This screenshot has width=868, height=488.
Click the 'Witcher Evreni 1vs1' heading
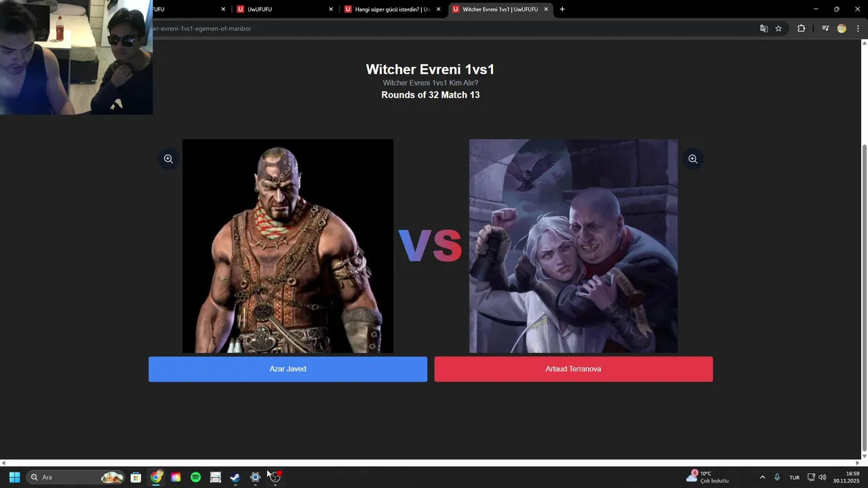pos(430,69)
